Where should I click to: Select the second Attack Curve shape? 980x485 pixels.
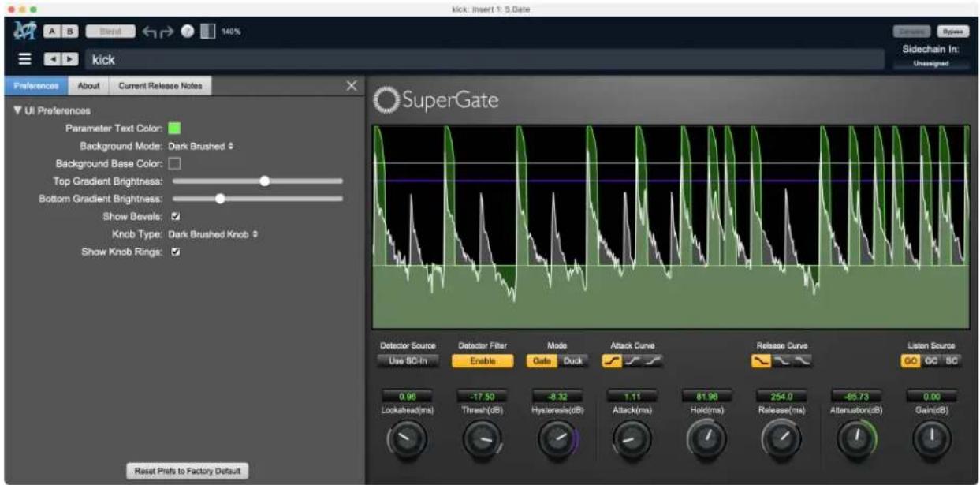point(632,360)
